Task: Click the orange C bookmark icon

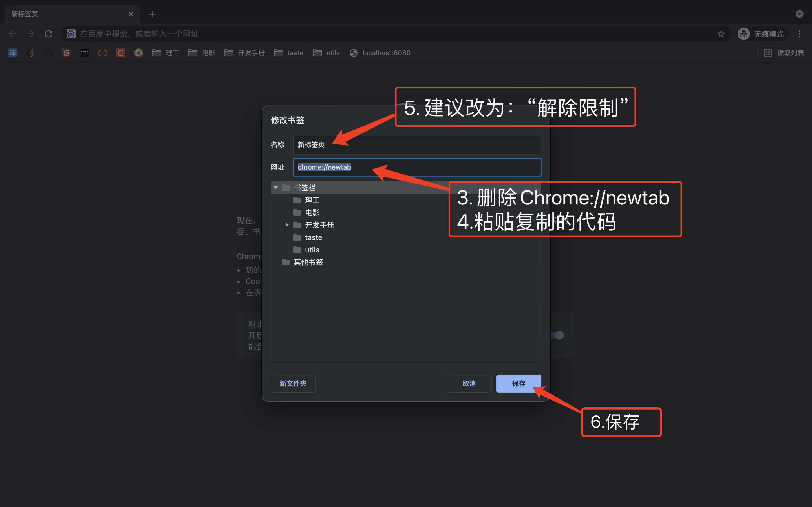Action: point(120,53)
